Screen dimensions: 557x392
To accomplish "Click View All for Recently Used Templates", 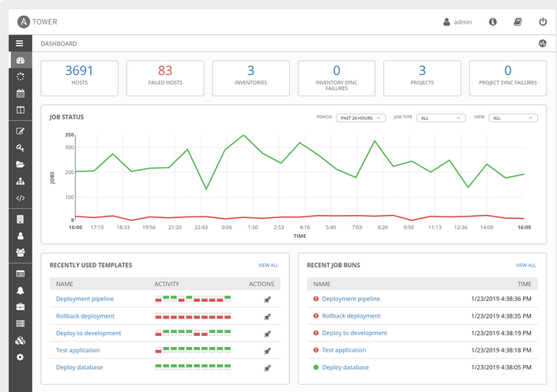I will coord(268,265).
